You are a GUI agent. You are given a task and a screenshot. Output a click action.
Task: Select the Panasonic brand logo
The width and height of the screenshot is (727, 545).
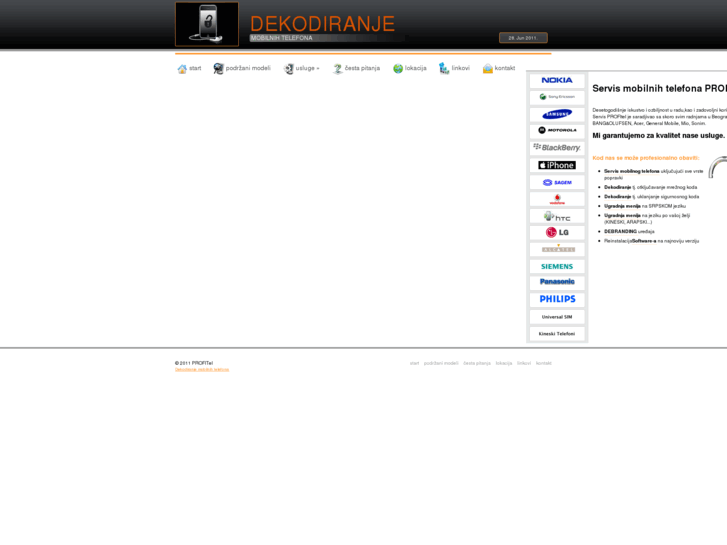[x=557, y=282]
